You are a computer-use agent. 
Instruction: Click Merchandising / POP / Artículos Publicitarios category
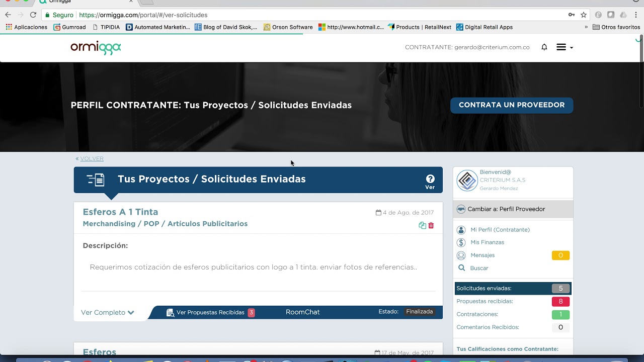(x=165, y=224)
